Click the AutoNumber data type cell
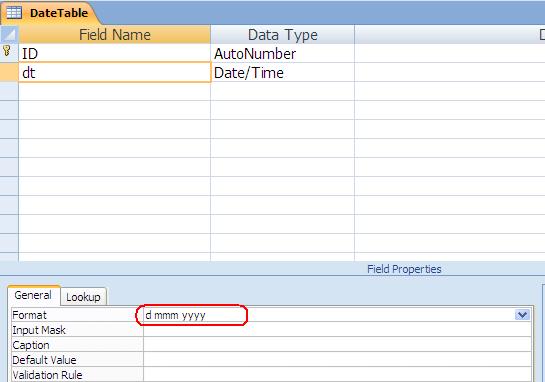The width and height of the screenshot is (545, 382). (x=283, y=54)
